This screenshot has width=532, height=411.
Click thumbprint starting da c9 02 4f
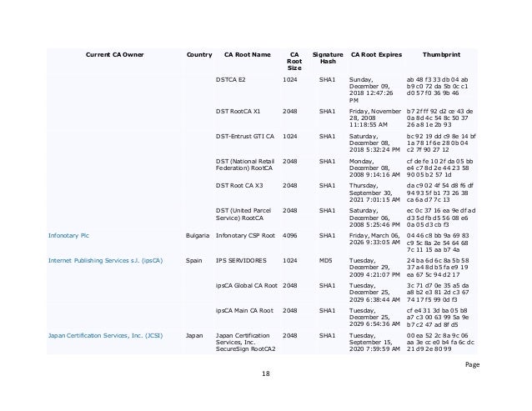pos(439,193)
